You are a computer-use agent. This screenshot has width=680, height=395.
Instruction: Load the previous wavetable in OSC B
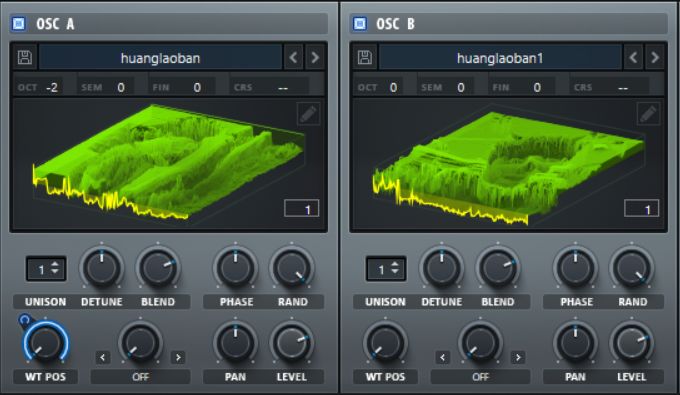coord(634,57)
